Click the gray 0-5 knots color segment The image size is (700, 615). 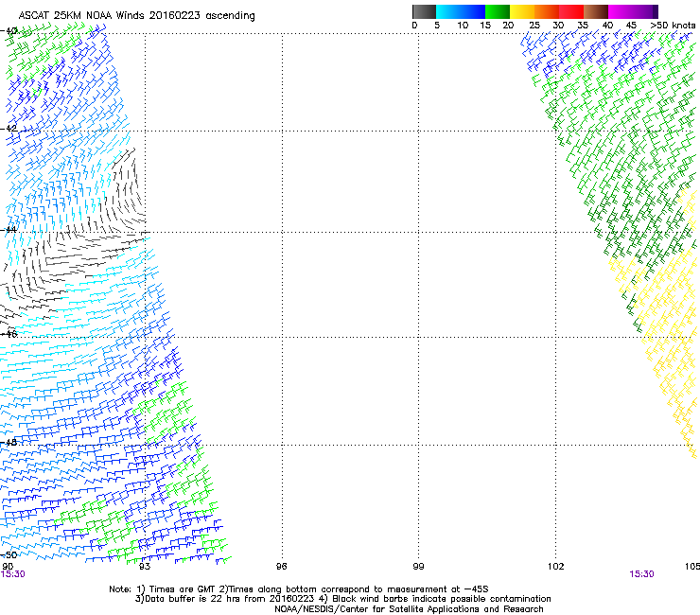pyautogui.click(x=424, y=11)
